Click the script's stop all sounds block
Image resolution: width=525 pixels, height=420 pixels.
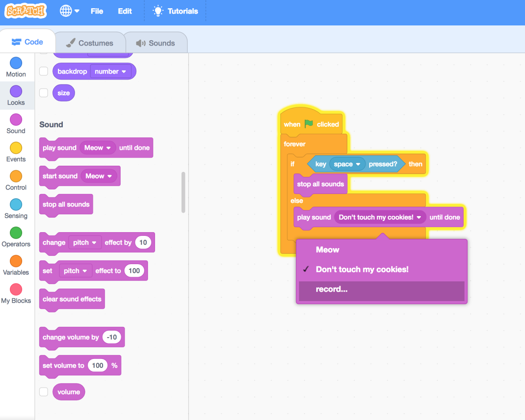[320, 184]
